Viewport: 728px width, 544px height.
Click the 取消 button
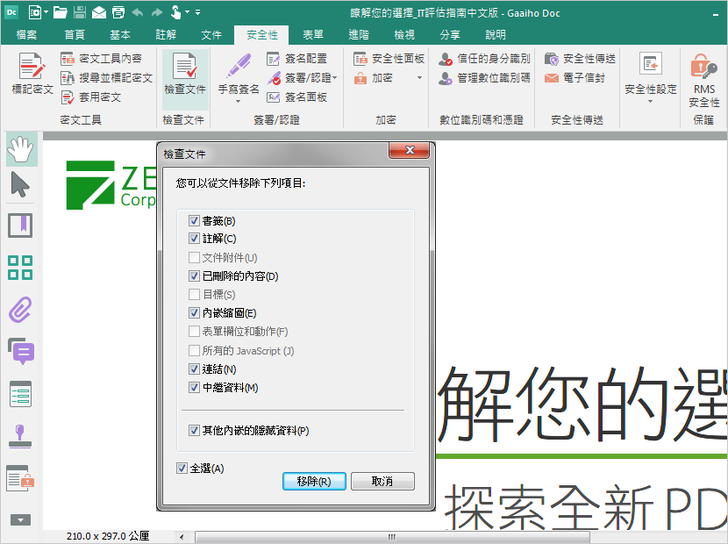pos(383,481)
